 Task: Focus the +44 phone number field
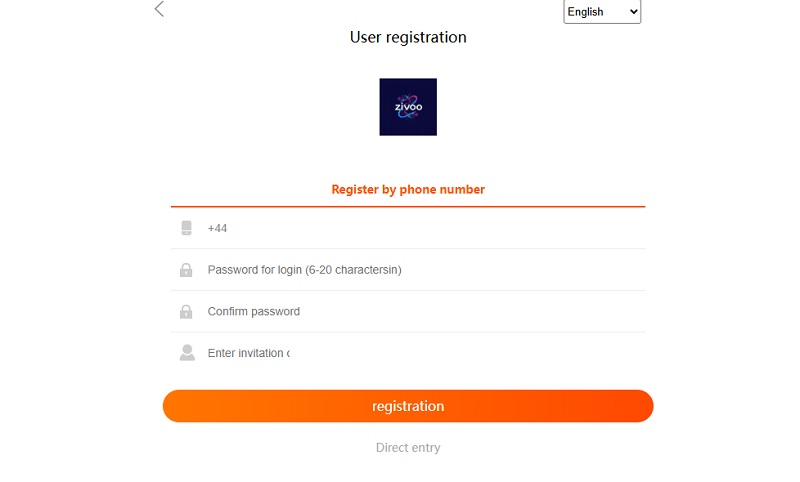[x=420, y=228]
